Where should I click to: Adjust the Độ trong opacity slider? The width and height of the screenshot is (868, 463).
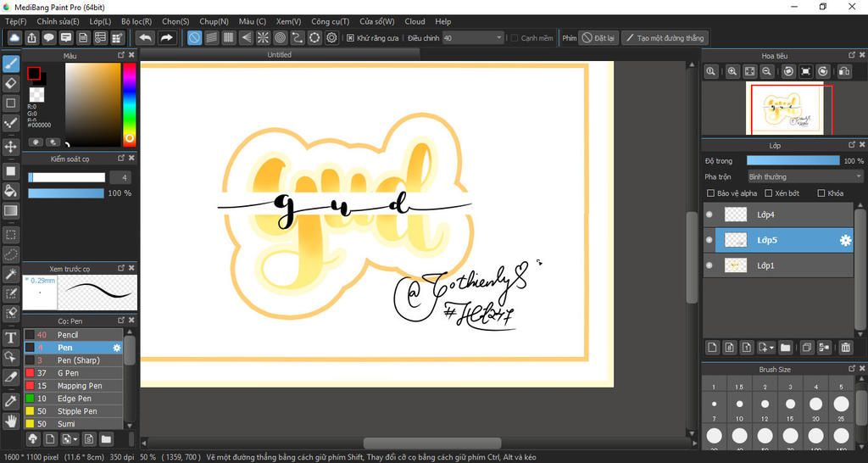793,160
